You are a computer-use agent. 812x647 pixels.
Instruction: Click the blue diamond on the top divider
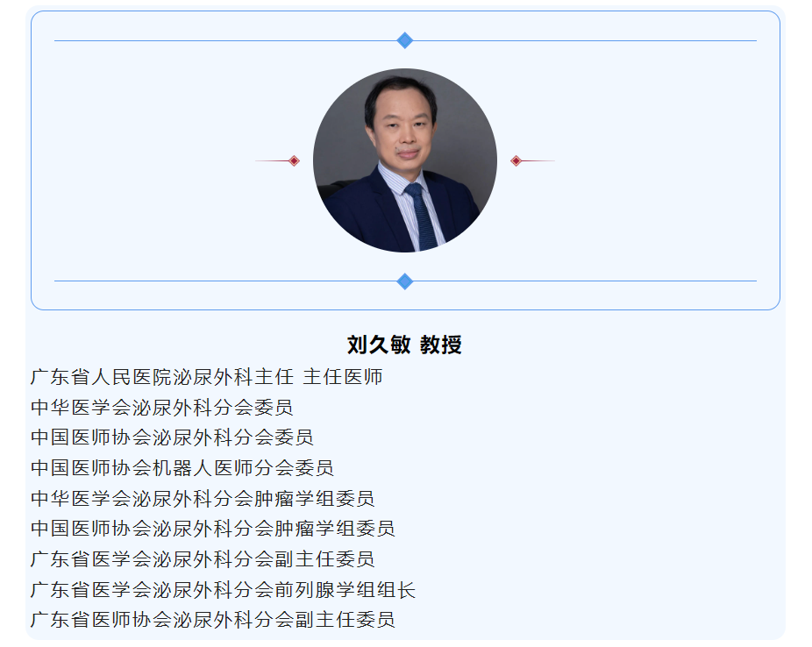[405, 40]
